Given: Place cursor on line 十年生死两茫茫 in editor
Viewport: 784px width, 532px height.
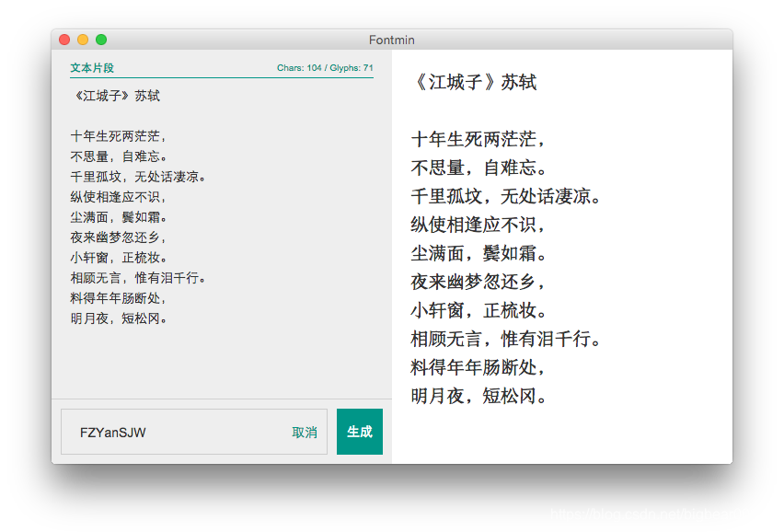Looking at the screenshot, I should pos(115,135).
